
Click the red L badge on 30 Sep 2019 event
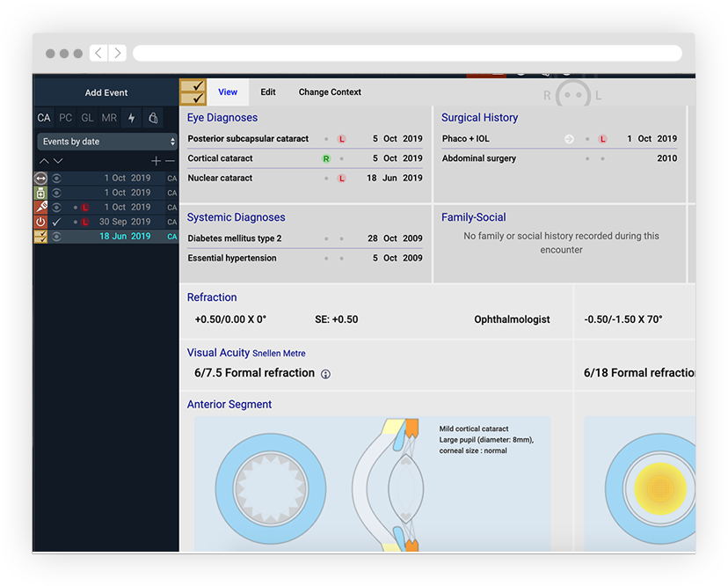pyautogui.click(x=85, y=222)
